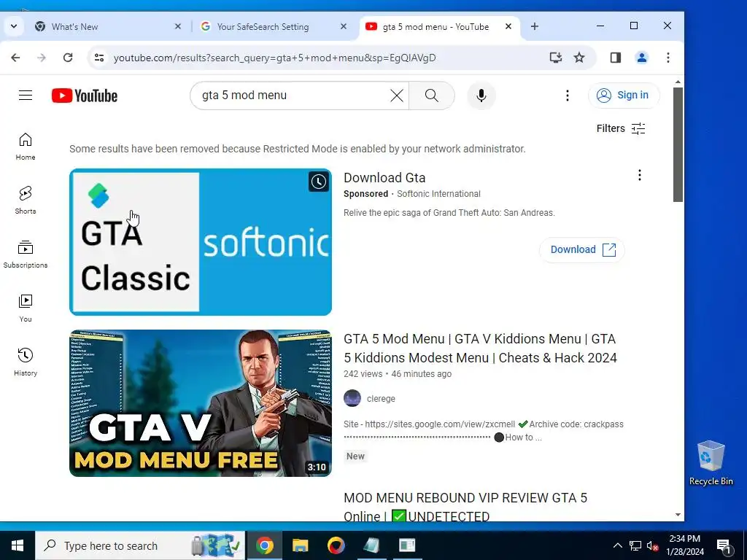Show hidden system tray icons
Image resolution: width=747 pixels, height=560 pixels.
point(617,545)
